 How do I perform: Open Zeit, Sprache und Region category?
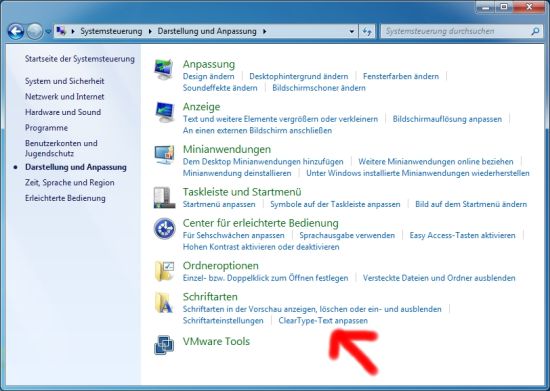pyautogui.click(x=69, y=183)
